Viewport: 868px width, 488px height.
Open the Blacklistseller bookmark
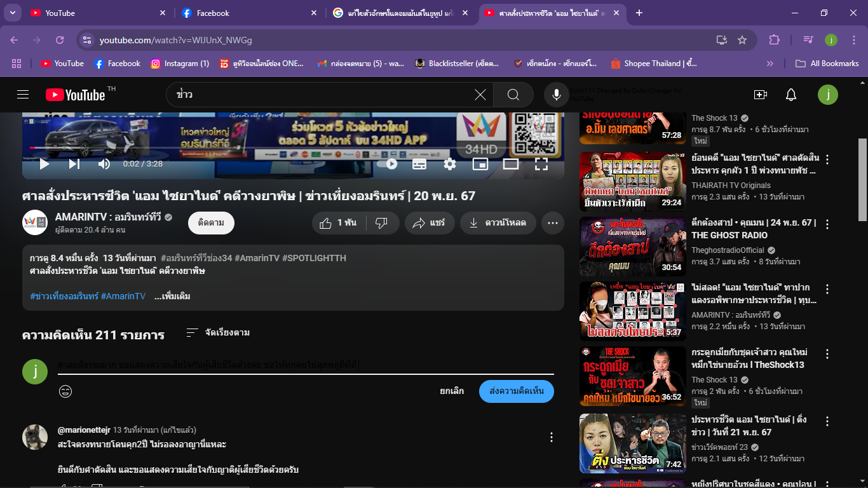[457, 64]
